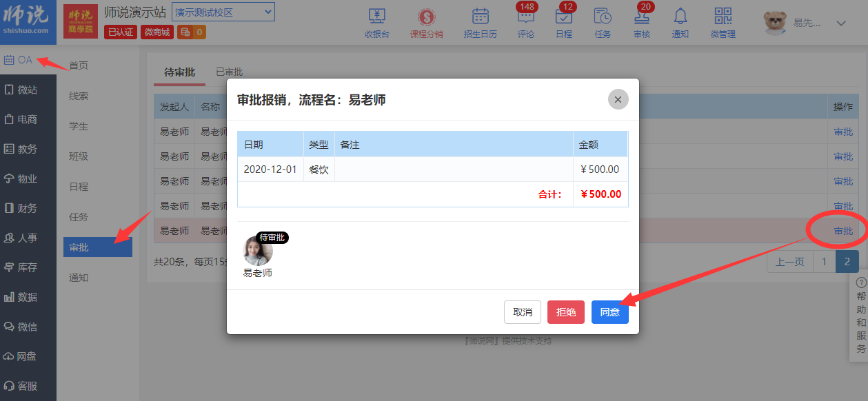Click 易老师 approver avatar thumbnail
Screen dimensions: 868x401
(258, 251)
